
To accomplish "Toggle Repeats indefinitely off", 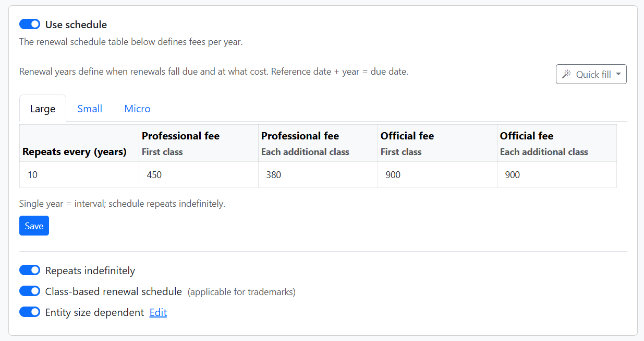I will [x=30, y=270].
